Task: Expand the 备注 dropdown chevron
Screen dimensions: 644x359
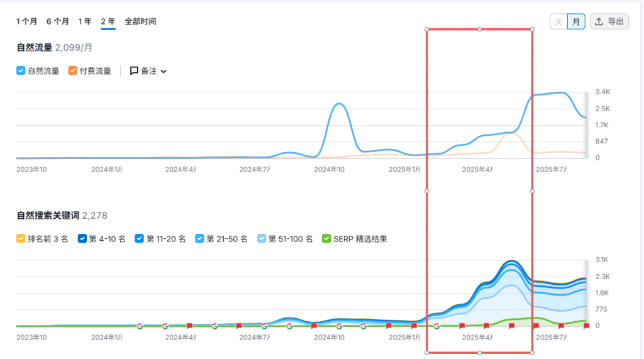Action: click(x=164, y=72)
